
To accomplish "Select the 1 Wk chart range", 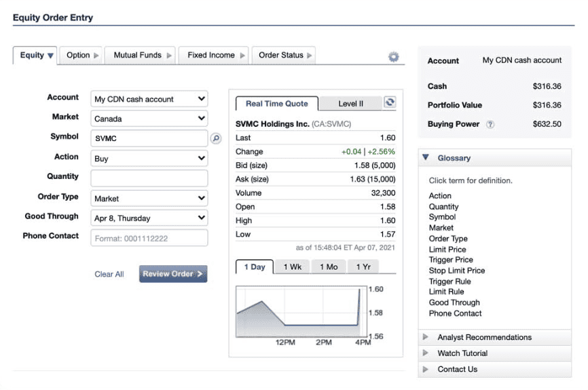I will tap(293, 267).
